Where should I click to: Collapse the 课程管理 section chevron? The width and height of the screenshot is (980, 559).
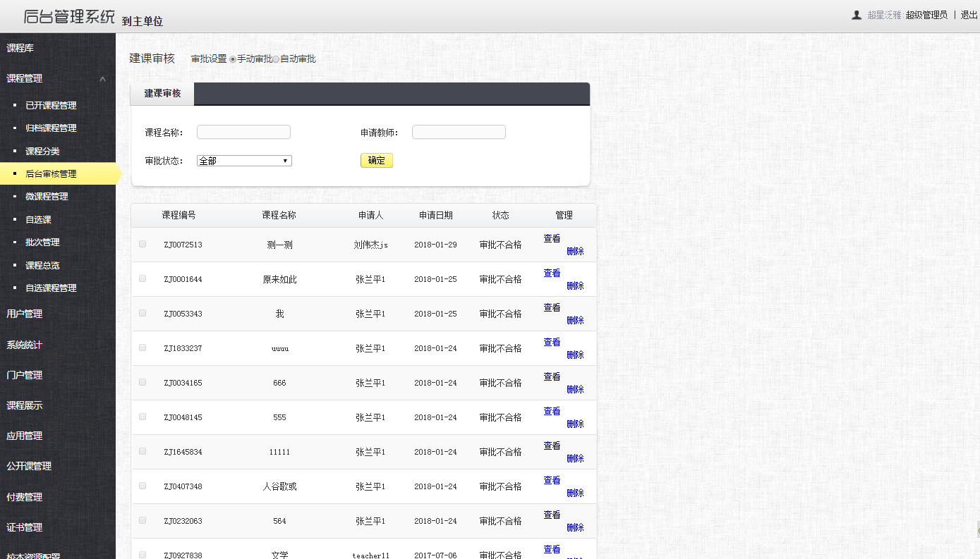[x=103, y=79]
